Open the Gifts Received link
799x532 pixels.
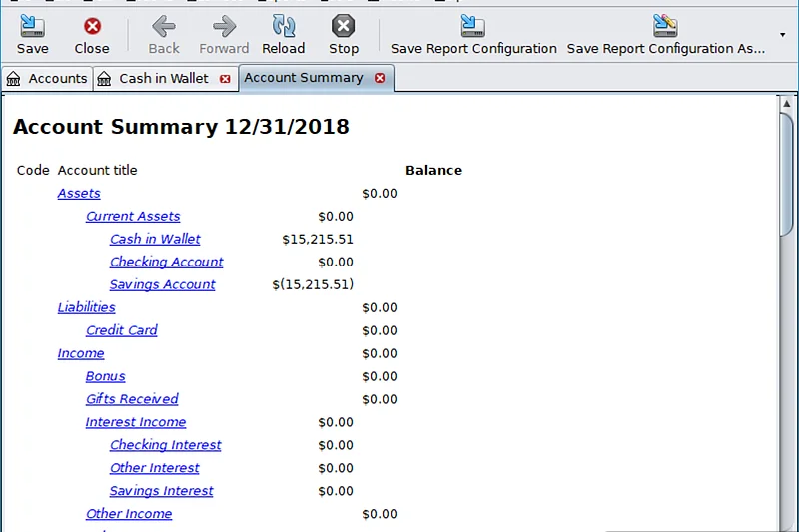pyautogui.click(x=132, y=399)
